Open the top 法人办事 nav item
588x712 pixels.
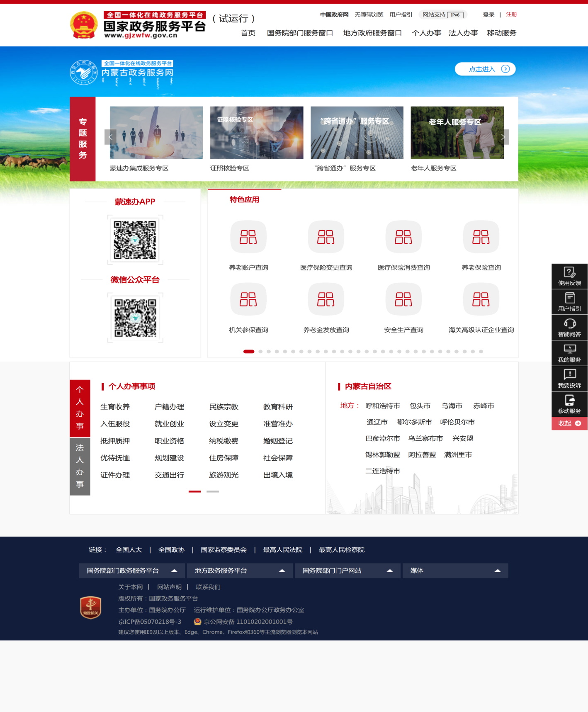pos(463,33)
